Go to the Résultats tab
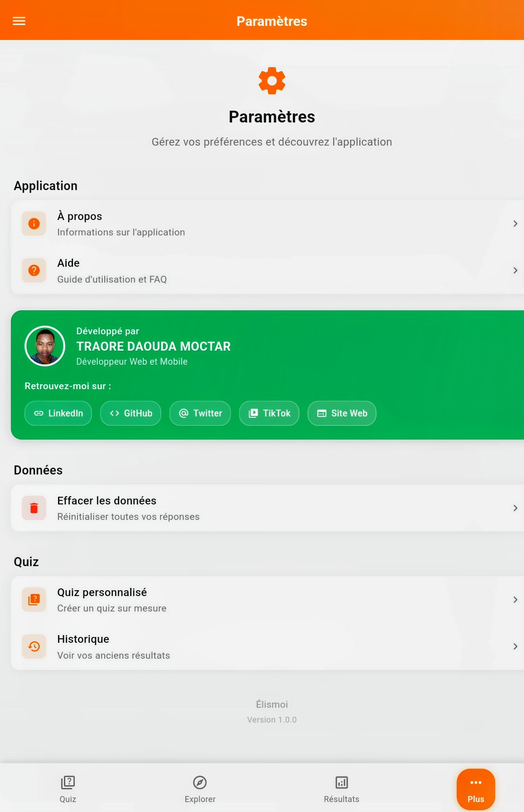Screen dimensions: 524x812 point(341,789)
